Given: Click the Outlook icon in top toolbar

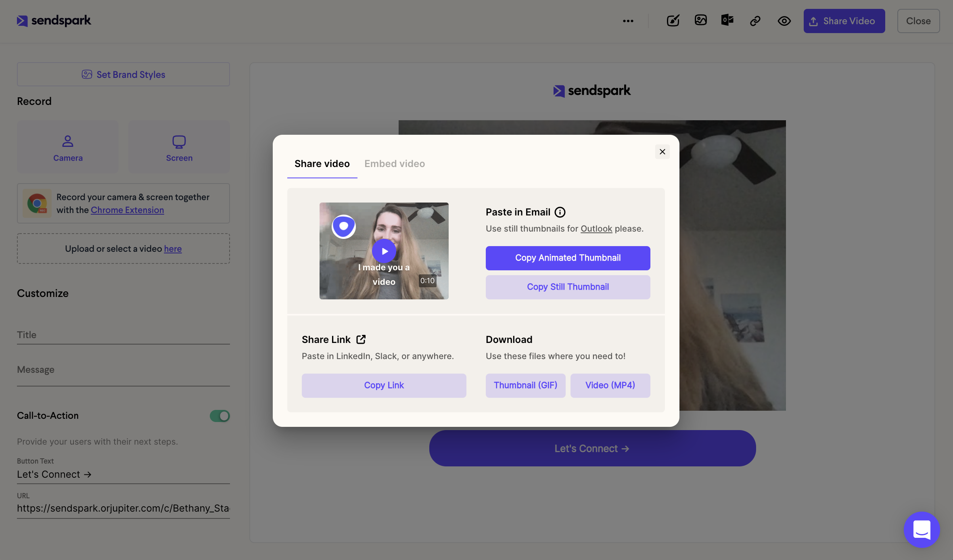Looking at the screenshot, I should 727,20.
